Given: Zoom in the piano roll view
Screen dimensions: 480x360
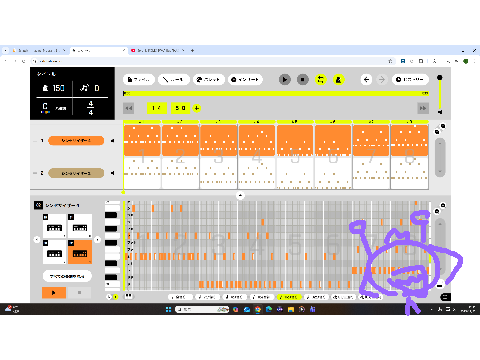Looking at the screenshot, I should [443, 205].
